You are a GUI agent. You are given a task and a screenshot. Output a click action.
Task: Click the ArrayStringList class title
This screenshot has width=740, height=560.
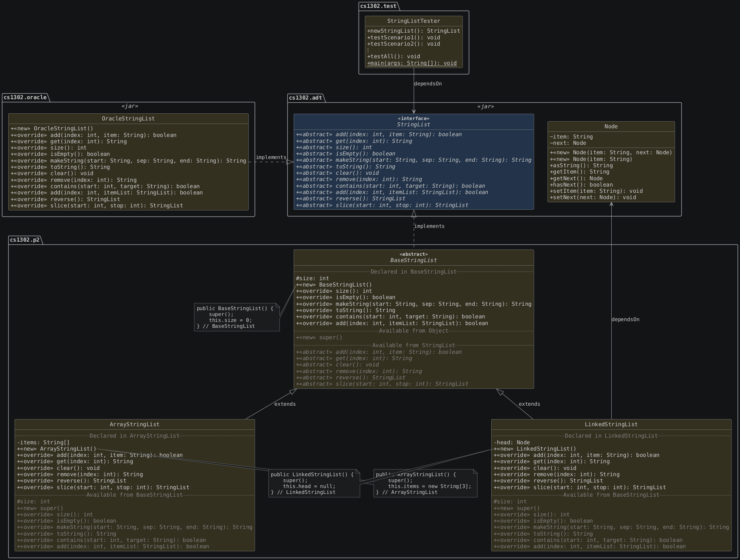(x=135, y=425)
